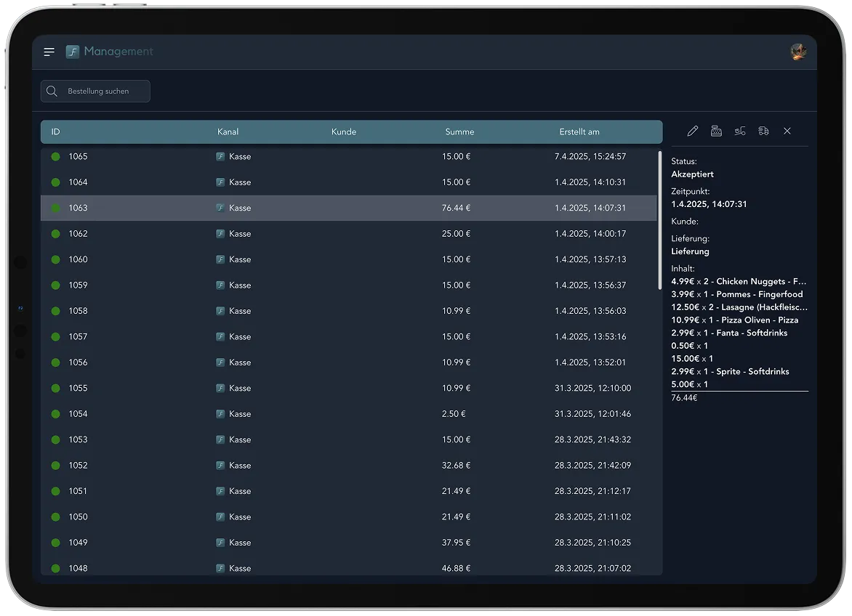Open the user profile avatar
The width and height of the screenshot is (852, 616).
[798, 52]
